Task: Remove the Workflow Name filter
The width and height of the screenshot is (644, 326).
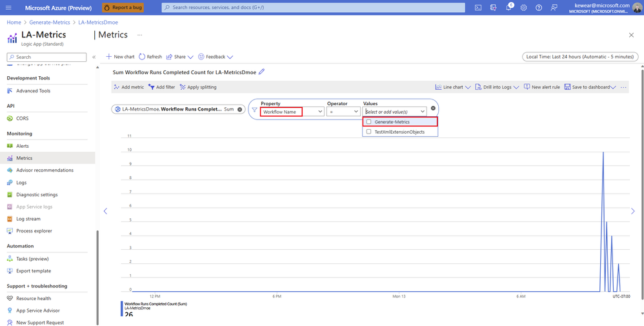Action: (x=433, y=108)
